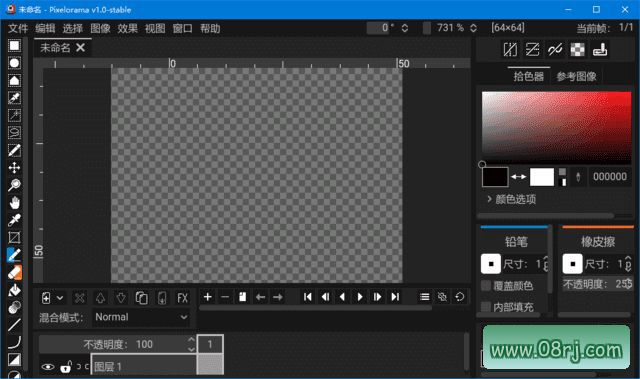Open the 编辑 menu

point(45,28)
